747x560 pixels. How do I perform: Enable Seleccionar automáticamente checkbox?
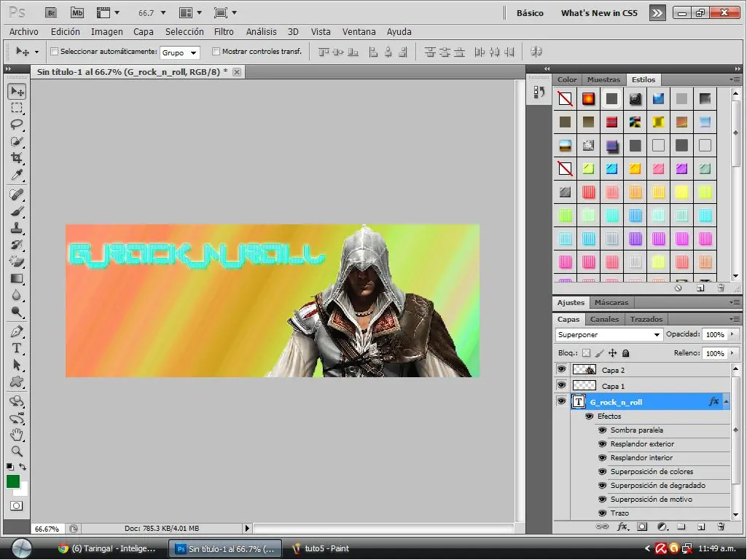[55, 52]
